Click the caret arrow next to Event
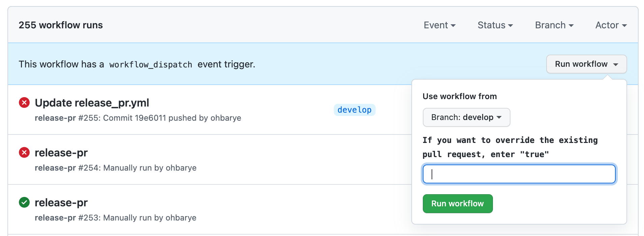This screenshot has width=644, height=236. coord(453,26)
